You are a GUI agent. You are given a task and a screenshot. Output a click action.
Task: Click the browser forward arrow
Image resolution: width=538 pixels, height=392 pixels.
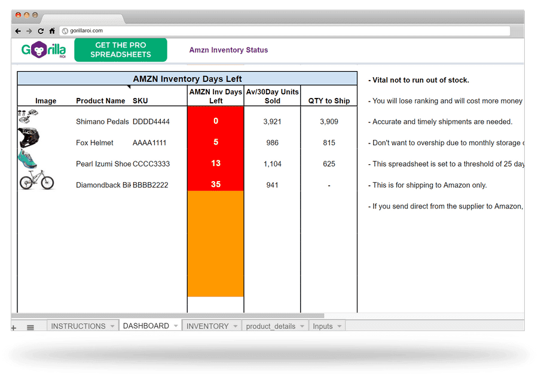click(x=29, y=30)
